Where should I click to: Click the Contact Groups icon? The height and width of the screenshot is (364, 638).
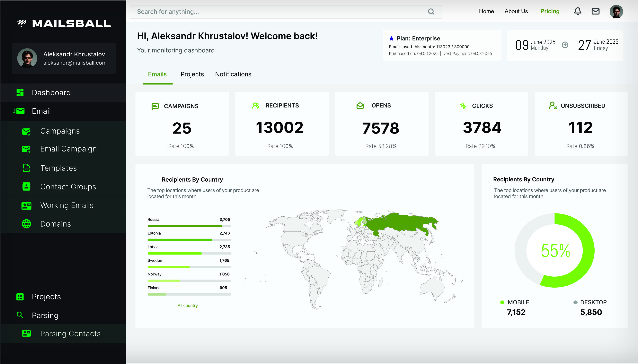(x=26, y=186)
